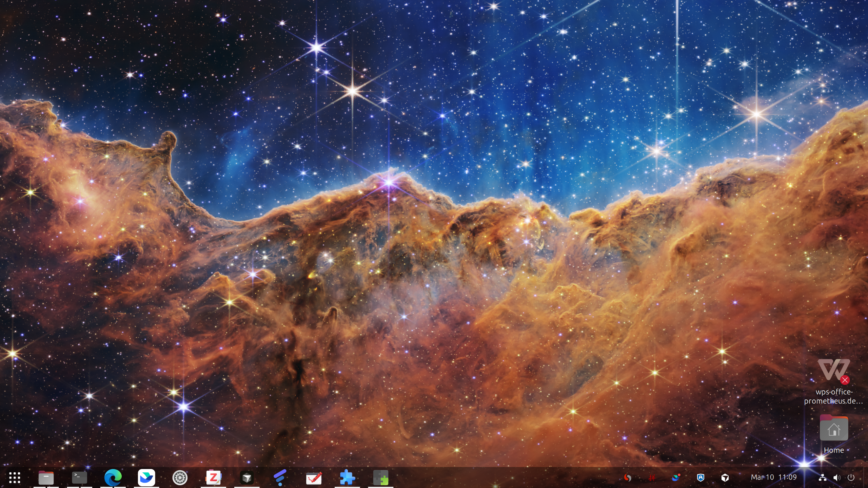Launch the Files manager from the dock
This screenshot has height=488, width=868.
pyautogui.click(x=46, y=477)
